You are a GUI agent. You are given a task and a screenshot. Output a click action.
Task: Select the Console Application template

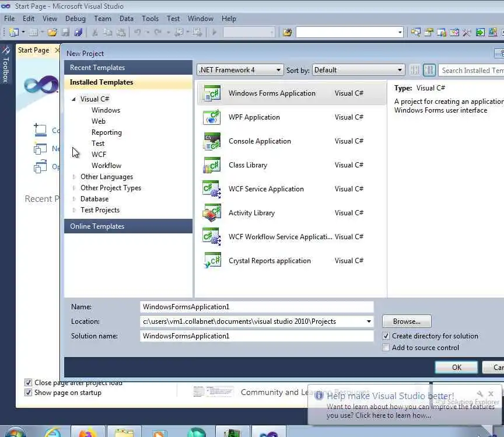292,141
